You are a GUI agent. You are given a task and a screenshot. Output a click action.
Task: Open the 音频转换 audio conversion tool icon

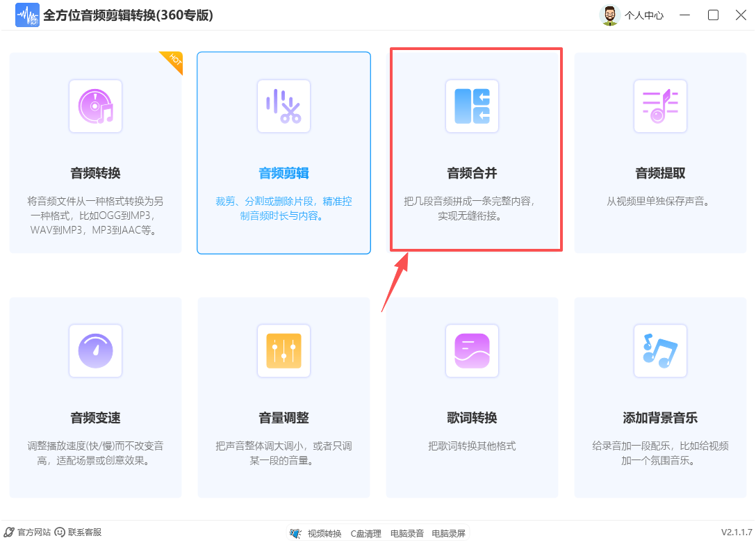point(95,106)
